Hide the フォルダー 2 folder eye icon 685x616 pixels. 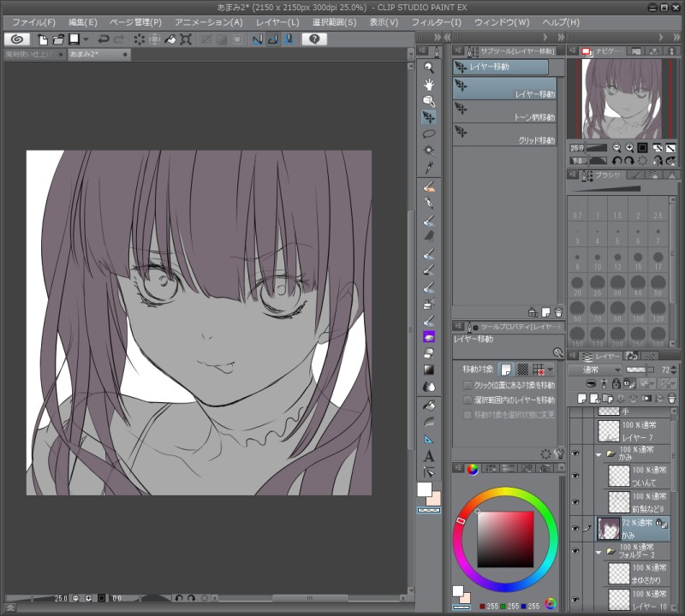575,551
